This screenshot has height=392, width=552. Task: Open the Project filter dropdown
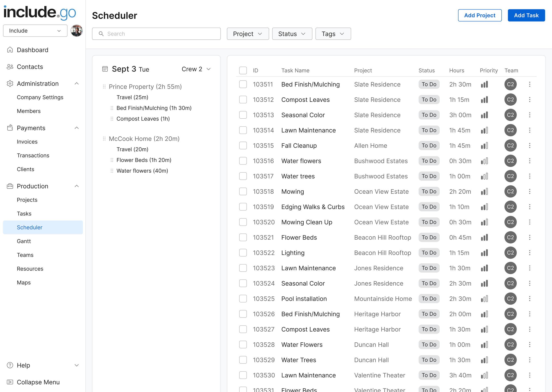coord(248,34)
